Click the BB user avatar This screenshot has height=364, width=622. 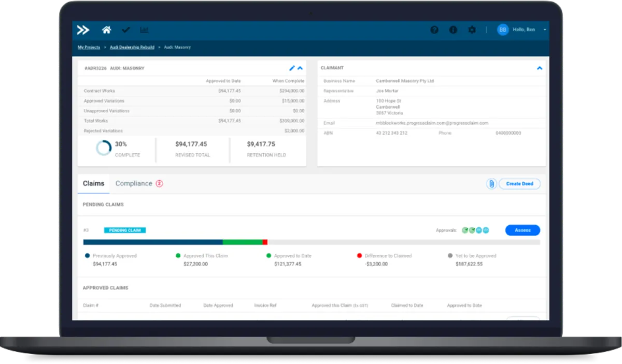click(503, 30)
